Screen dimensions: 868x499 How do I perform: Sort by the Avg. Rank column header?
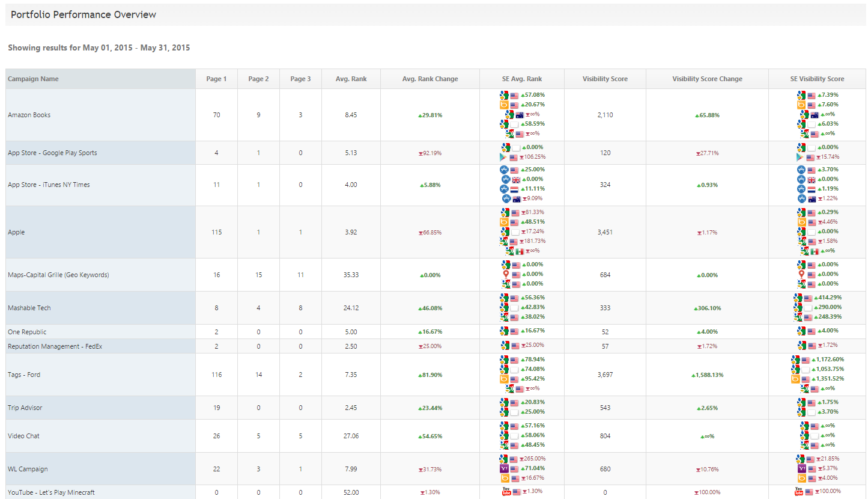coord(351,79)
